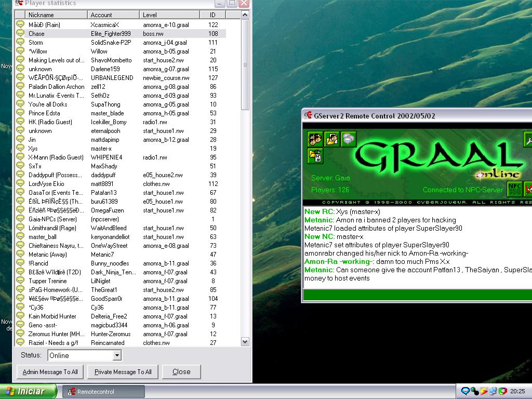This screenshot has width=532, height=399.
Task: Click the ID column header
Action: (214, 15)
